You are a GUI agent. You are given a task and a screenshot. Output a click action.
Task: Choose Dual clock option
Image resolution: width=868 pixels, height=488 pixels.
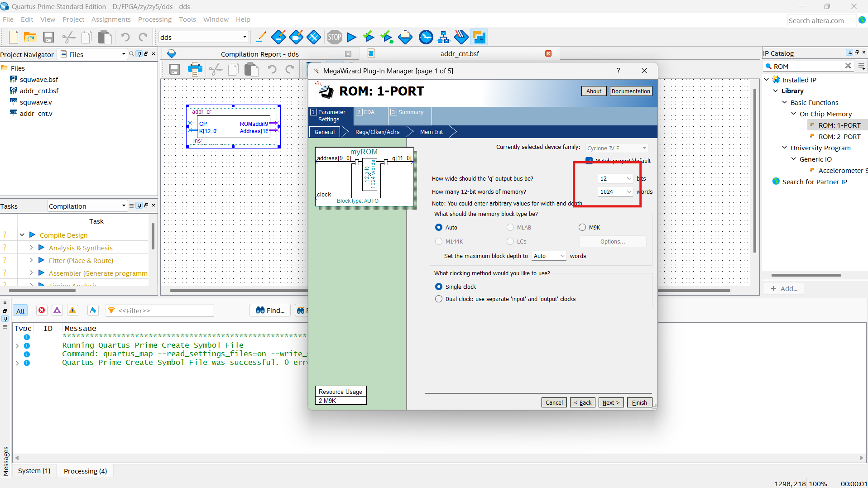tap(439, 299)
